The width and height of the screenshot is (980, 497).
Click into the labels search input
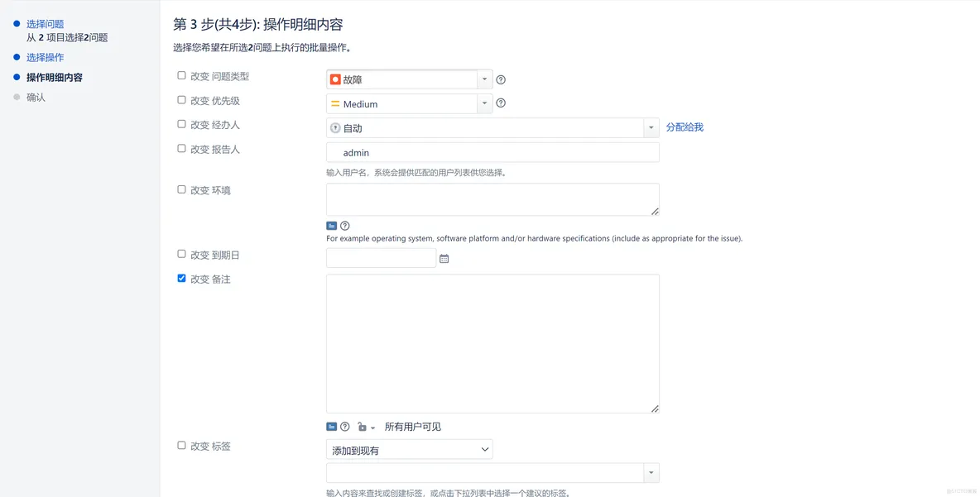click(x=485, y=473)
